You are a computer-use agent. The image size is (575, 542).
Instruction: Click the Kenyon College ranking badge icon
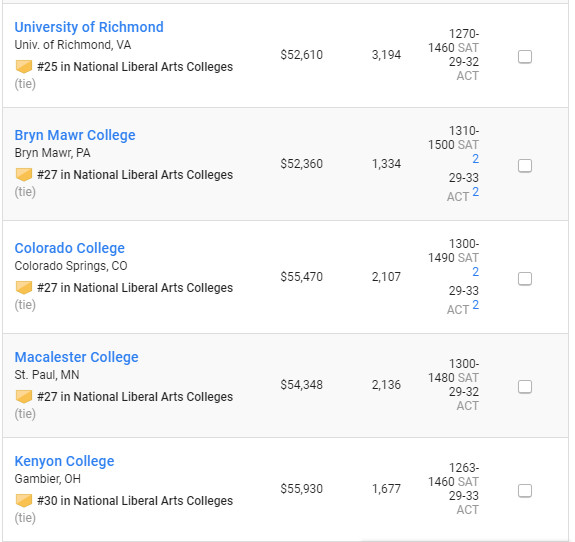click(24, 501)
